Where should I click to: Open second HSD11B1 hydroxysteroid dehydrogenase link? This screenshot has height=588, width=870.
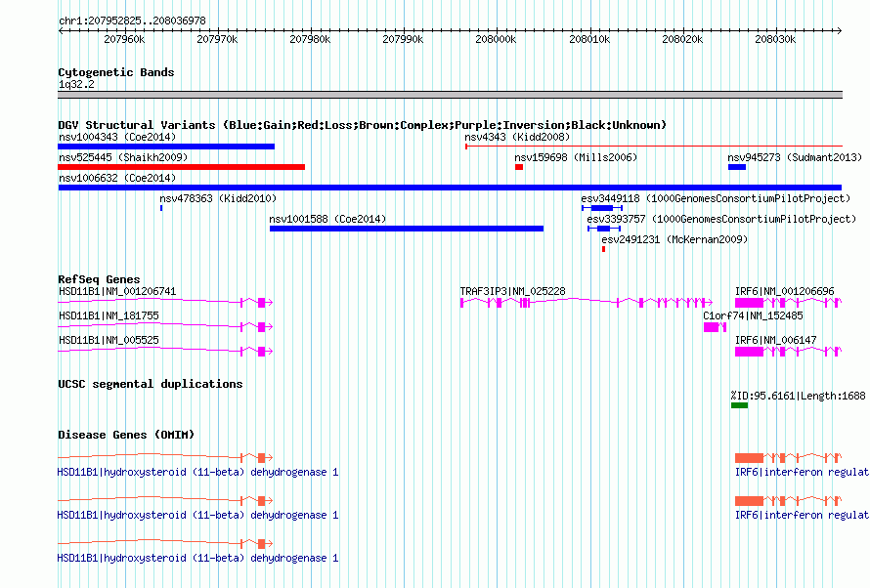click(x=197, y=516)
